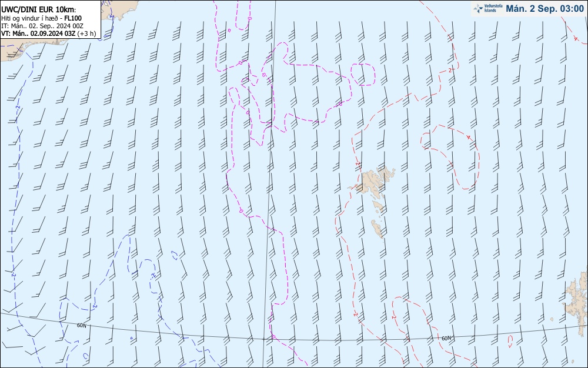Select the 'UWC/DINI EUR 10km:' title text
This screenshot has width=588, height=368.
tap(38, 10)
